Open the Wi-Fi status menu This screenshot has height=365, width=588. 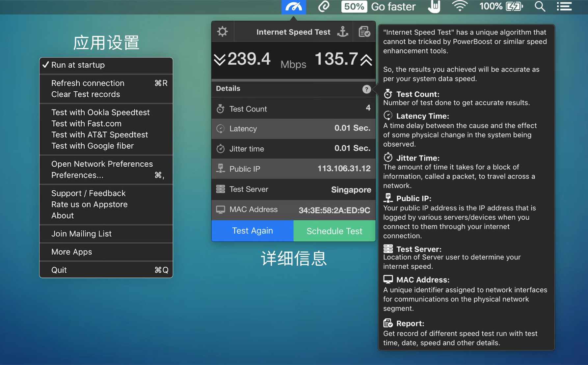(460, 7)
